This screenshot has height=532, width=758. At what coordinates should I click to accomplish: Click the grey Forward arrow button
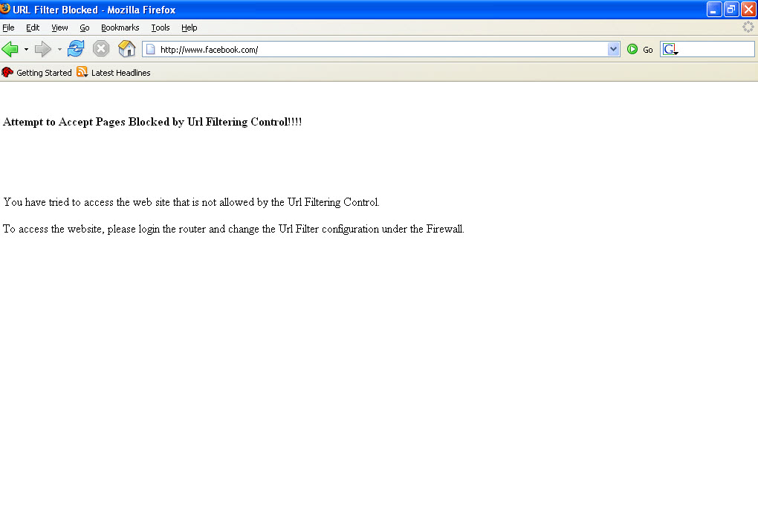43,49
